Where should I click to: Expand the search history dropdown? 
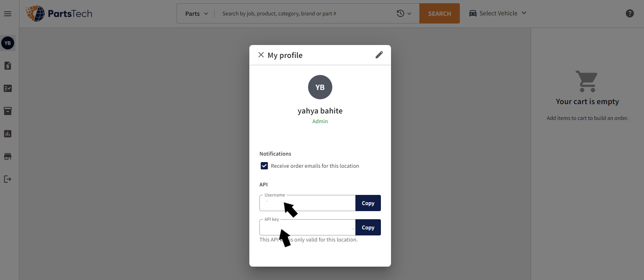click(404, 13)
